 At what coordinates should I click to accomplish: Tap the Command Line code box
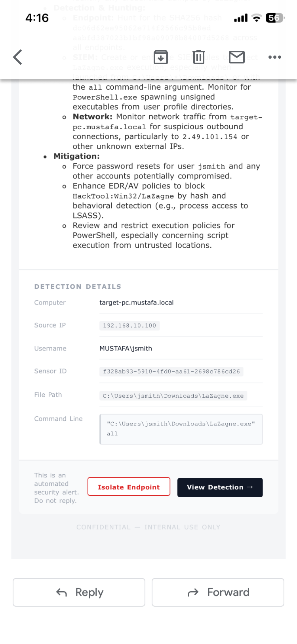click(x=181, y=429)
